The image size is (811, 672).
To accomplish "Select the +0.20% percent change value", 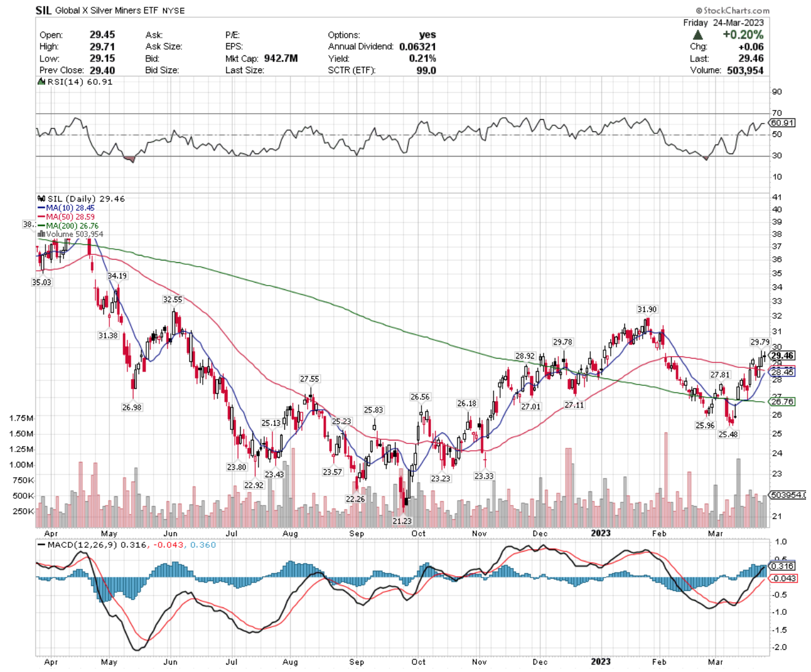I will click(x=743, y=34).
